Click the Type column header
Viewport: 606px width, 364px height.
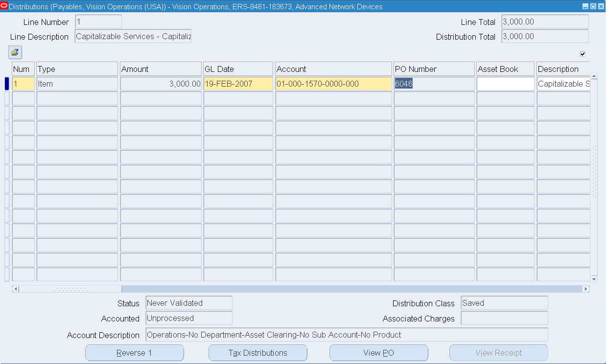[x=77, y=69]
